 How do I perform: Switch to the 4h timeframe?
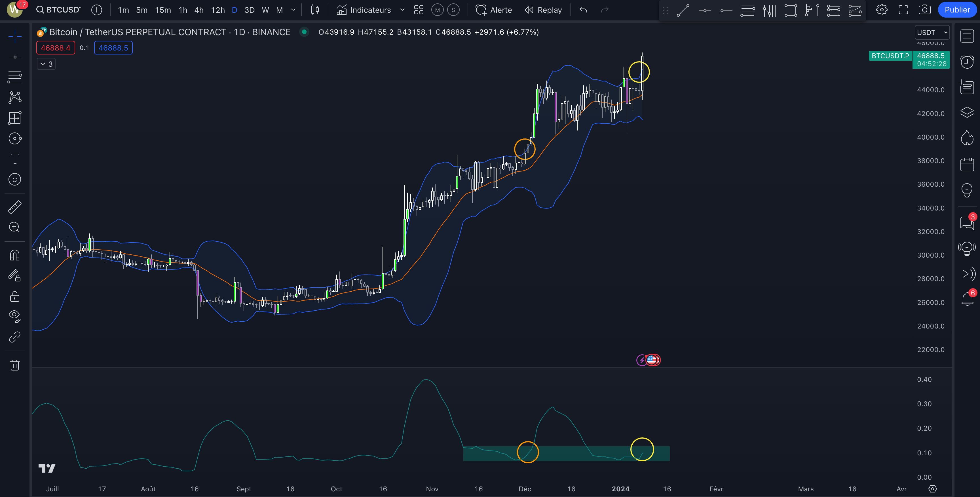click(x=199, y=10)
